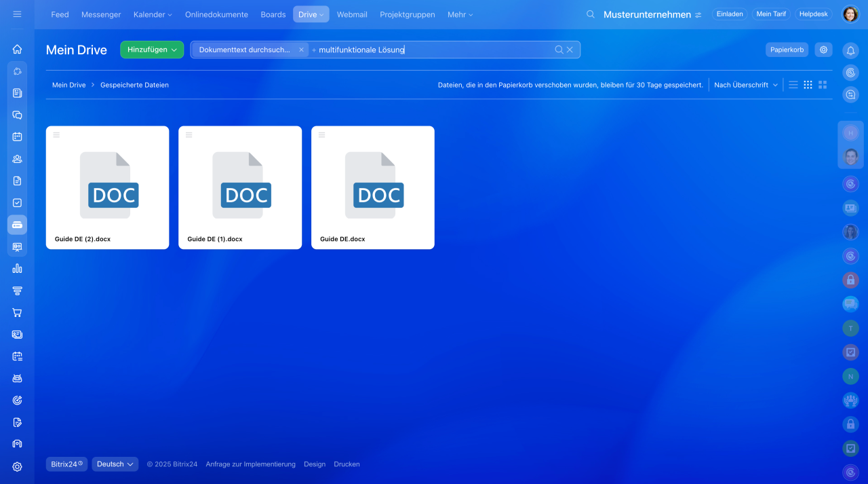Select the highlighted Drive icon in sidebar
Screen dimensions: 868x484
[17, 225]
